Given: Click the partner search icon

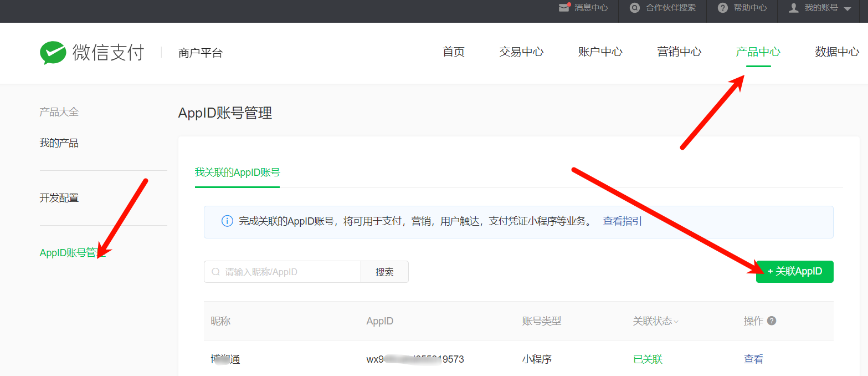Looking at the screenshot, I should [635, 8].
